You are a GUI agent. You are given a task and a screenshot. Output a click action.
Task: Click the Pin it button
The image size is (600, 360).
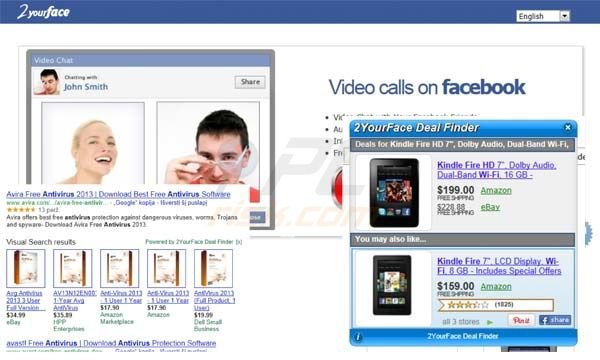coord(521,320)
